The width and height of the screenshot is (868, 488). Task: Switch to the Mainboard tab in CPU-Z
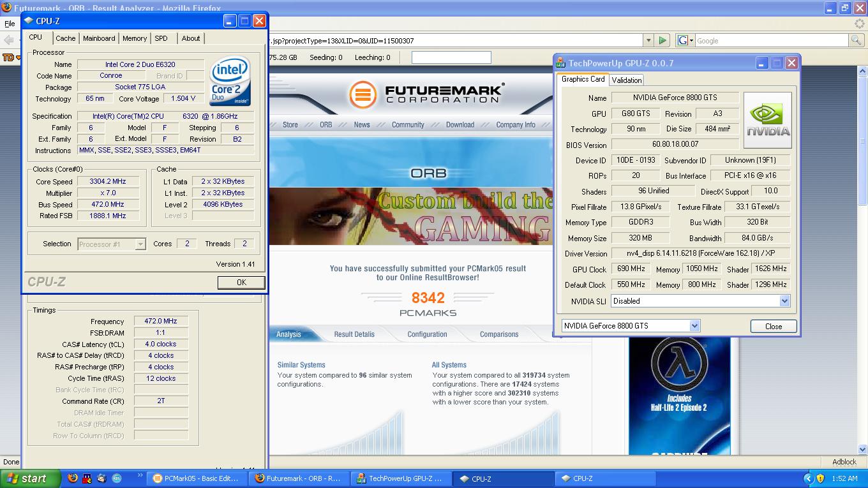pyautogui.click(x=99, y=38)
